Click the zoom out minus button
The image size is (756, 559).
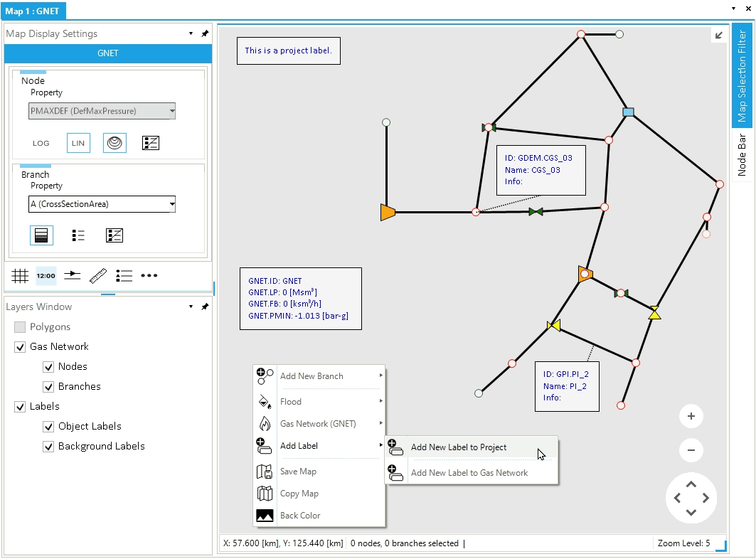coord(691,450)
